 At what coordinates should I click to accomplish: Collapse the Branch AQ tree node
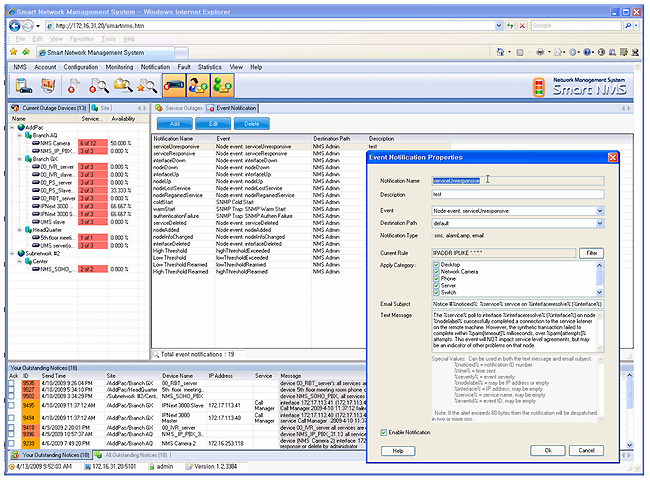coord(19,136)
